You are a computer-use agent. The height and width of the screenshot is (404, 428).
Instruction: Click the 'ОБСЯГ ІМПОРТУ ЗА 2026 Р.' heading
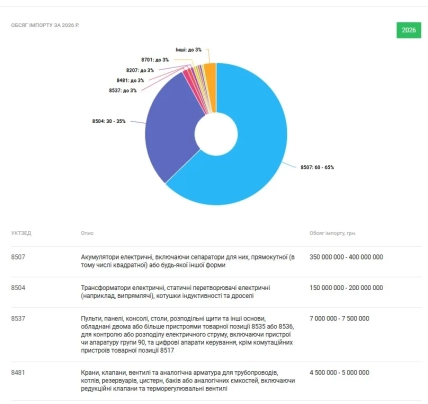(x=45, y=25)
